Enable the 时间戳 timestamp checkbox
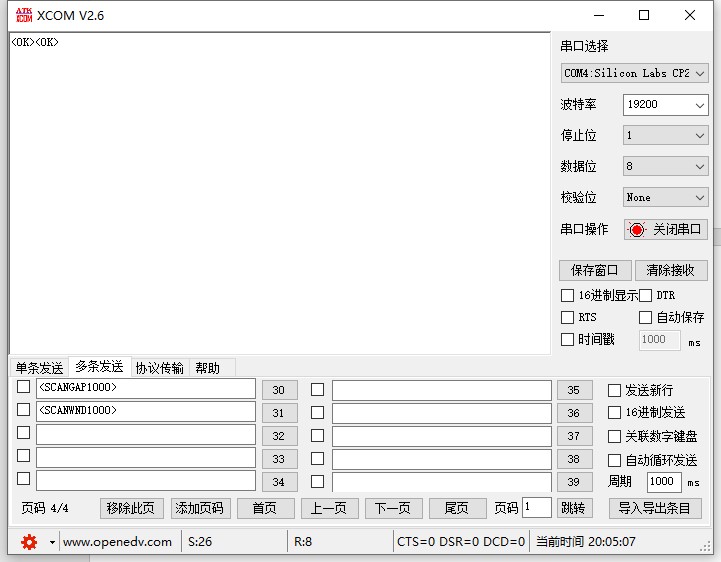721x562 pixels. (568, 339)
